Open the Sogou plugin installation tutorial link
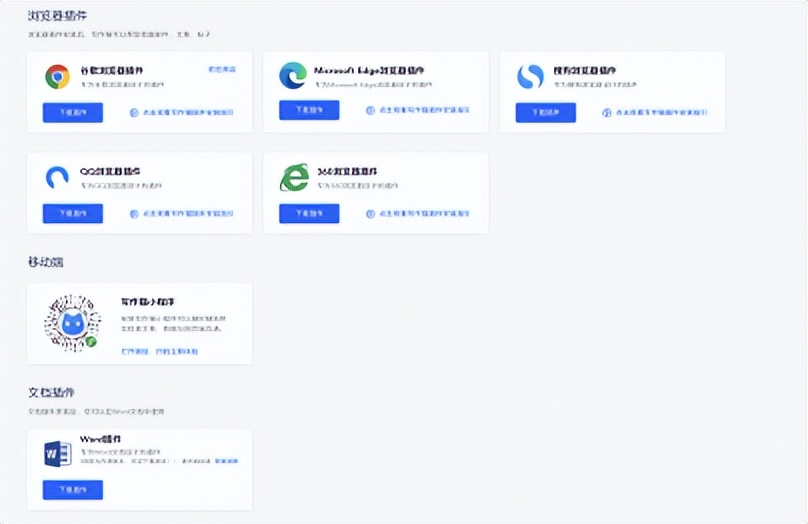This screenshot has height=524, width=808. (x=654, y=112)
